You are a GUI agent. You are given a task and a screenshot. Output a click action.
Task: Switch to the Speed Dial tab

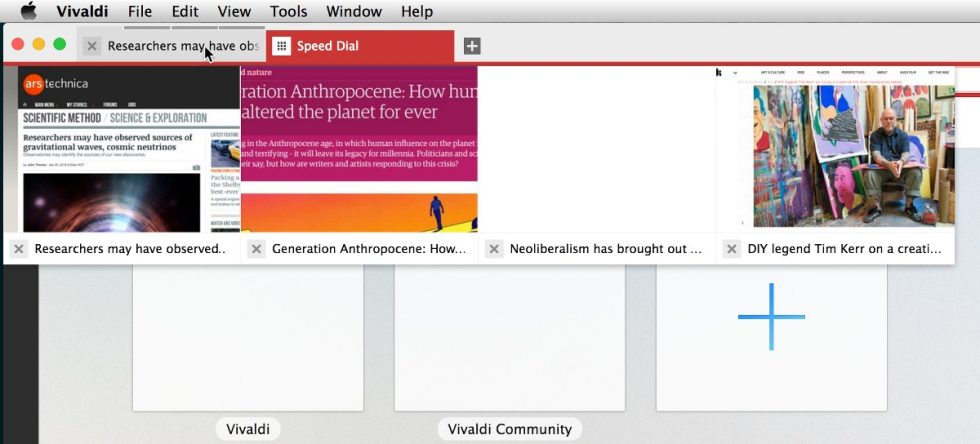click(x=360, y=46)
